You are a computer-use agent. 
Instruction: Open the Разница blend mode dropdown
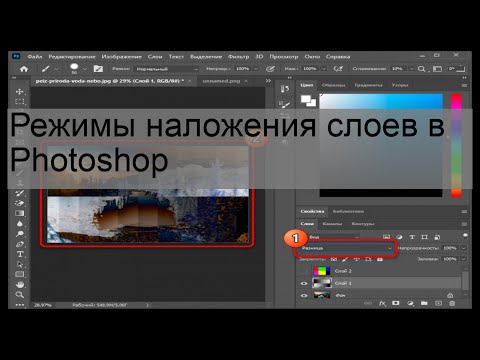pos(346,248)
